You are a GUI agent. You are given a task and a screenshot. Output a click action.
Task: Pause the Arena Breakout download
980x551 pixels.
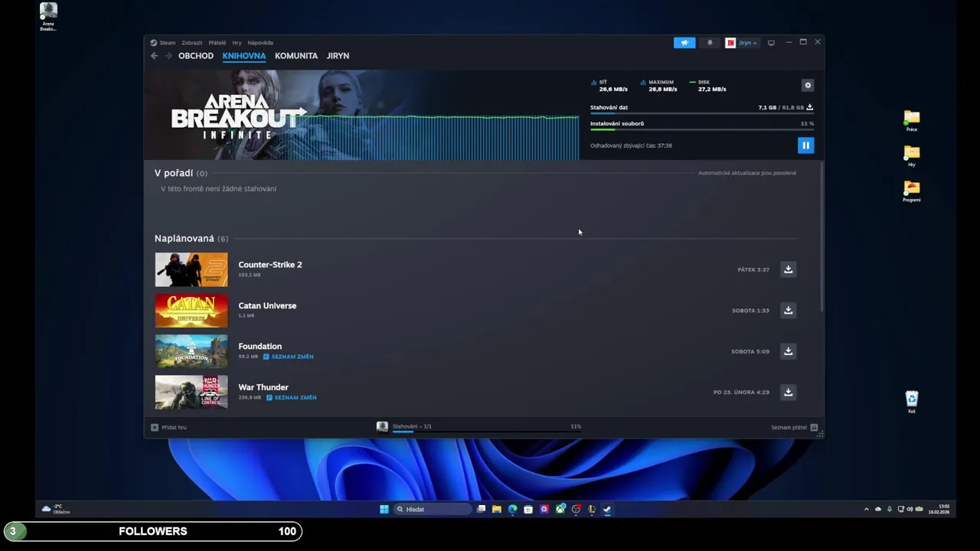(x=805, y=145)
